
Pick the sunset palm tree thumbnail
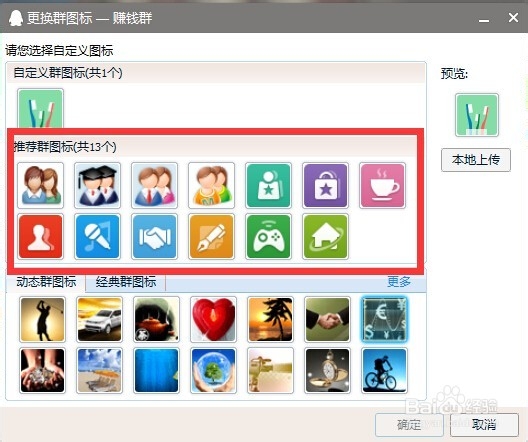270,319
